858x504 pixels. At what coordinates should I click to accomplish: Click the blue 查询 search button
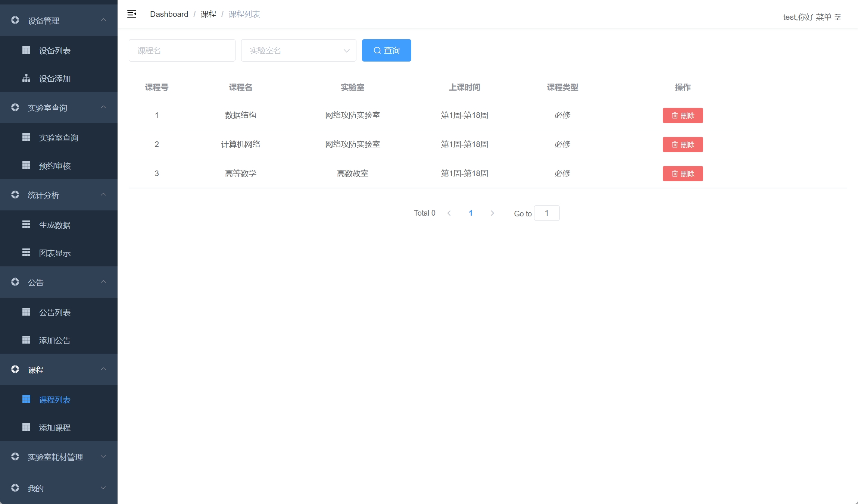(x=386, y=50)
